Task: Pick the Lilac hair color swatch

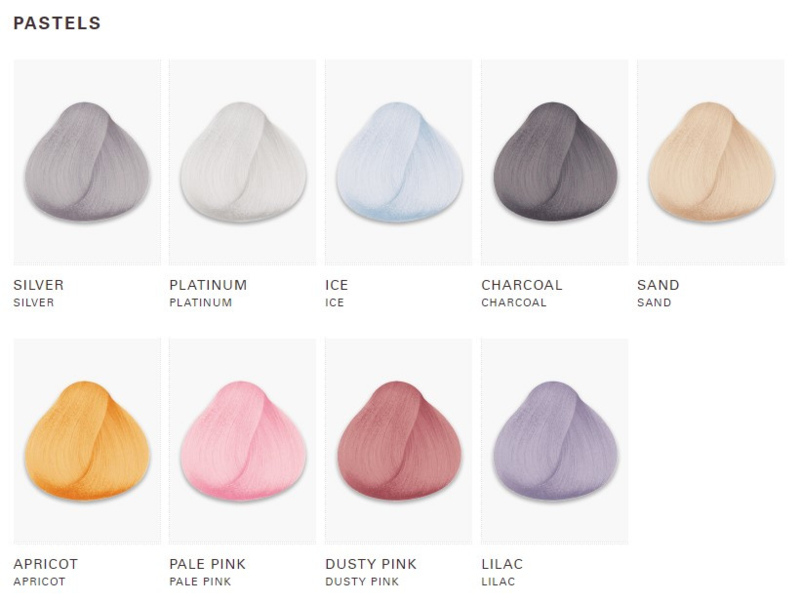Action: [x=555, y=441]
